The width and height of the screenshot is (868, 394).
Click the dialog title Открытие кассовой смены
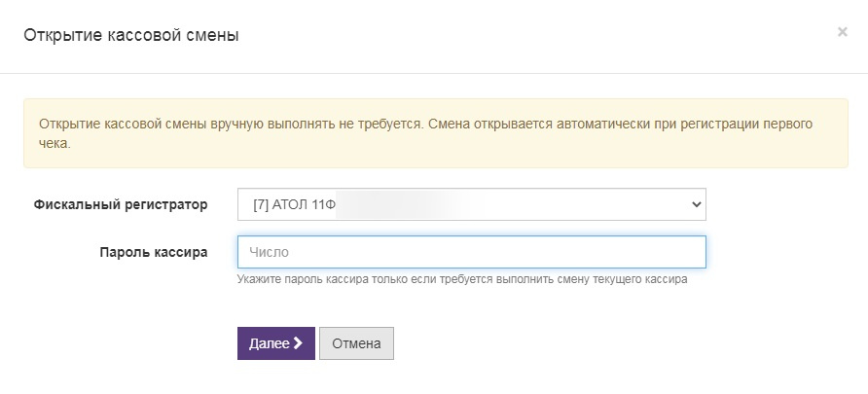[x=131, y=35]
